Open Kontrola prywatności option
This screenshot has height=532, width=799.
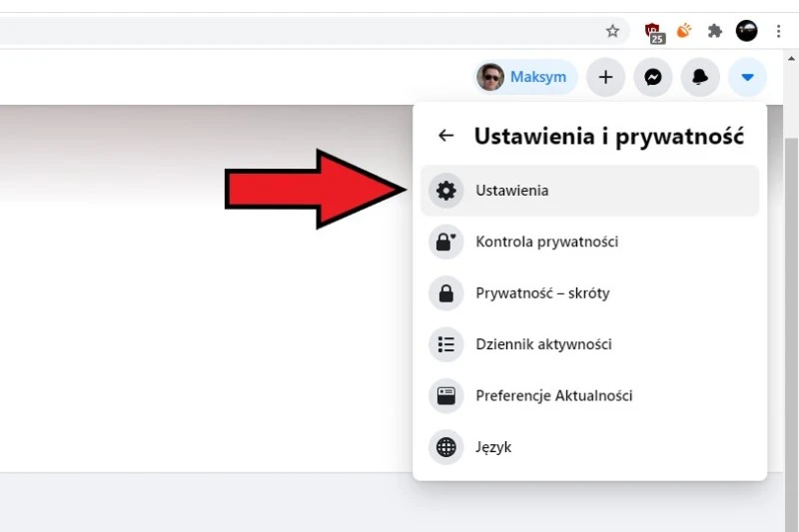click(x=589, y=242)
